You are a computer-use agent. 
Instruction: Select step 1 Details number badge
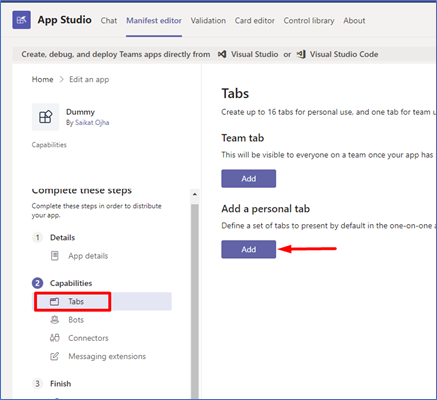[x=37, y=238]
